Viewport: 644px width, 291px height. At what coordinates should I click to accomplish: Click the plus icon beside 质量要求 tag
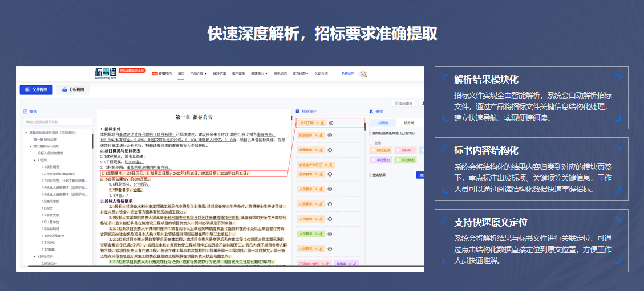[330, 150]
